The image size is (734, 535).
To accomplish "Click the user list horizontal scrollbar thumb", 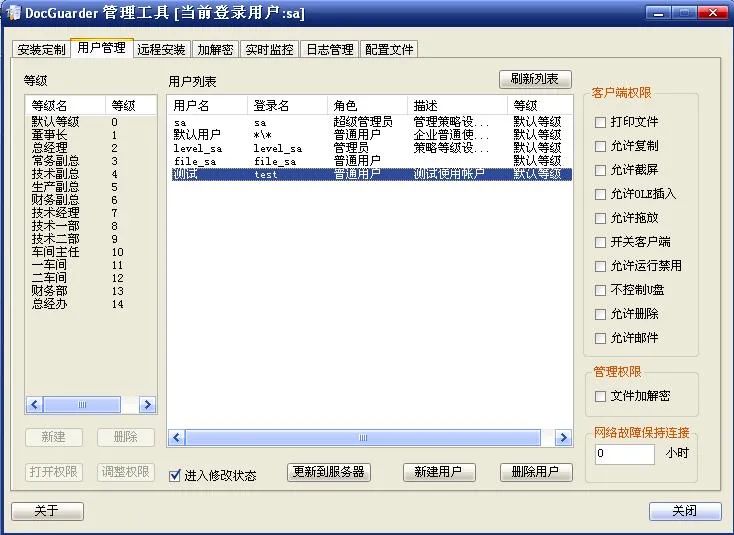I will point(363,438).
